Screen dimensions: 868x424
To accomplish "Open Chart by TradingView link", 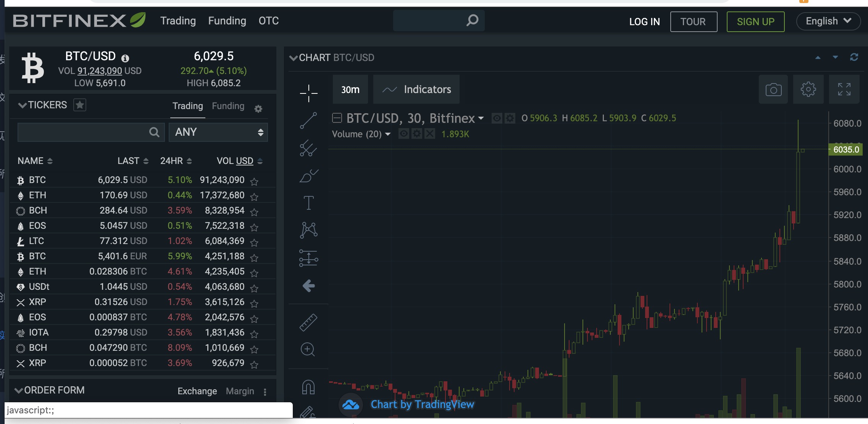I will pyautogui.click(x=422, y=405).
